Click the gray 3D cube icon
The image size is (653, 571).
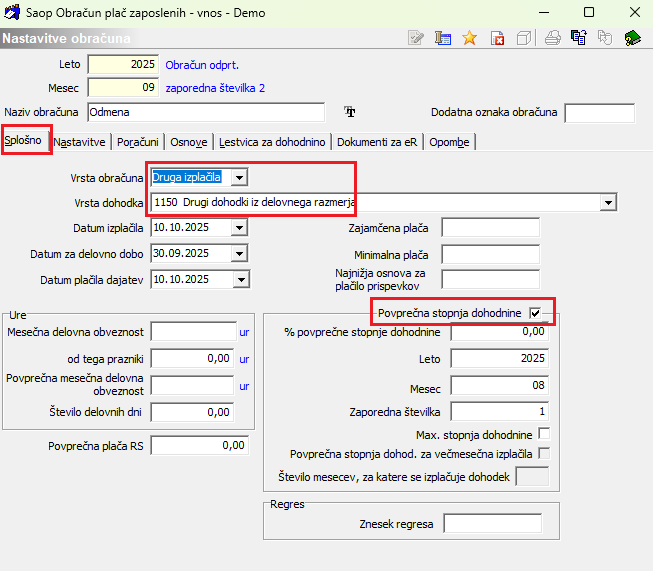[x=523, y=38]
